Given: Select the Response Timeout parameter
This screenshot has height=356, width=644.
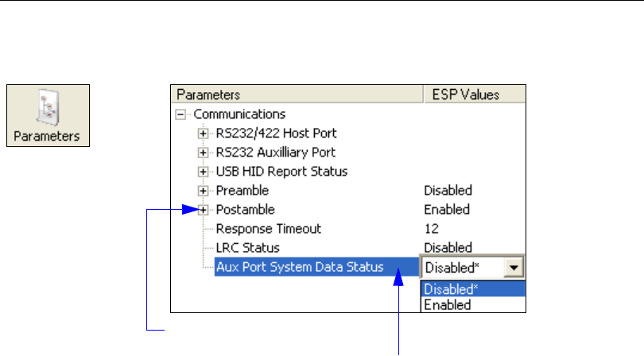Looking at the screenshot, I should point(269,229).
